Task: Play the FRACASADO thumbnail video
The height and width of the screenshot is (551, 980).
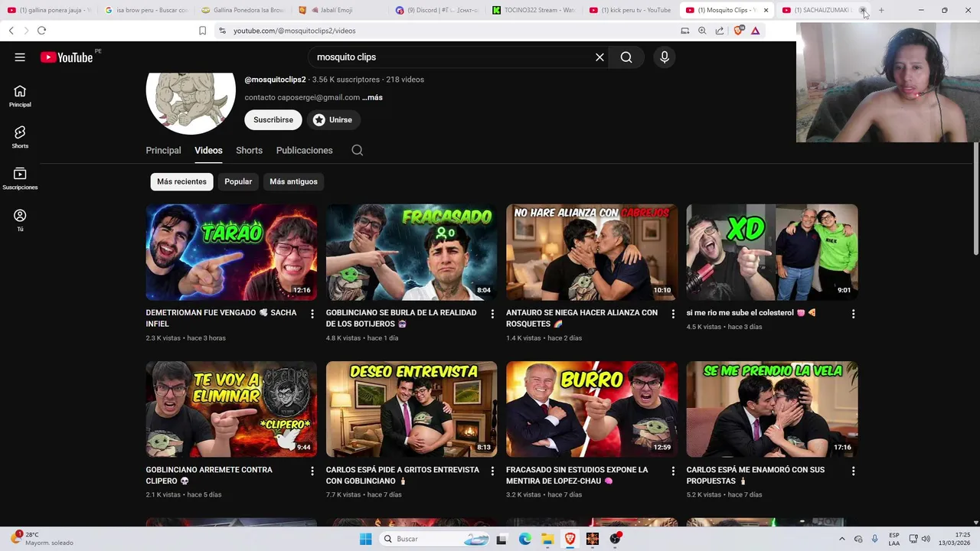Action: click(x=411, y=253)
